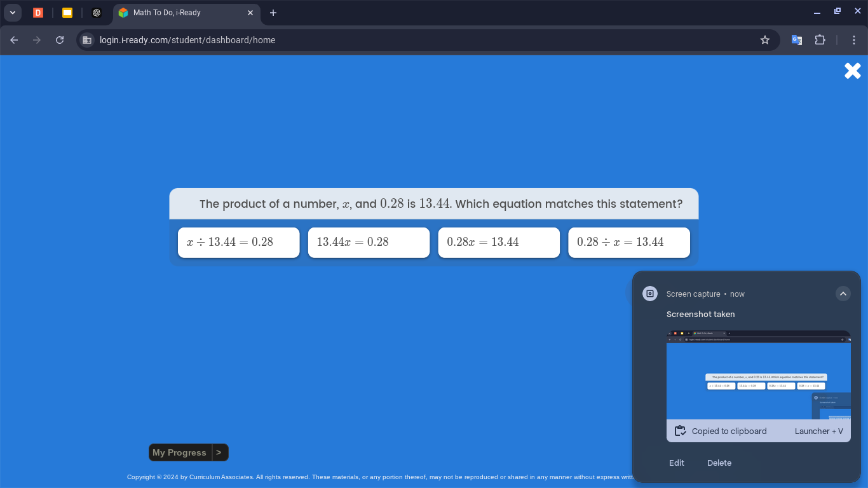Open the tab search dropdown arrow
The height and width of the screenshot is (488, 868).
[13, 13]
